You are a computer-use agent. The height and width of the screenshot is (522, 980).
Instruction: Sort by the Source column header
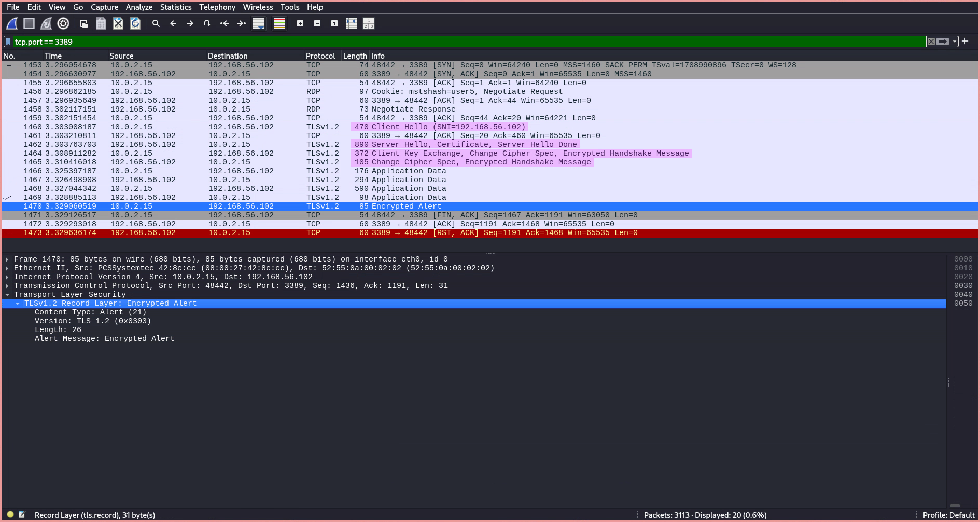(157, 56)
